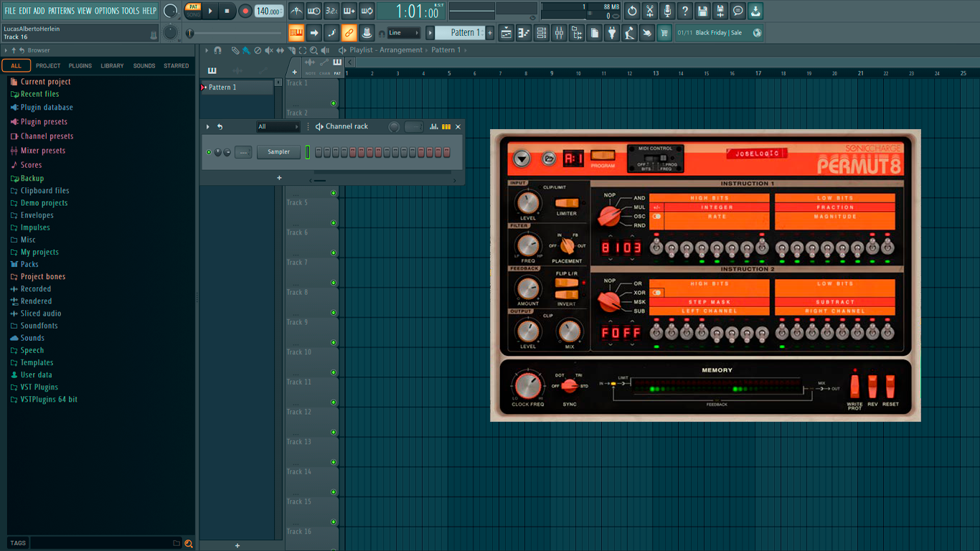Switch to the PLUGINS browser tab
The height and width of the screenshot is (551, 980).
coord(80,66)
